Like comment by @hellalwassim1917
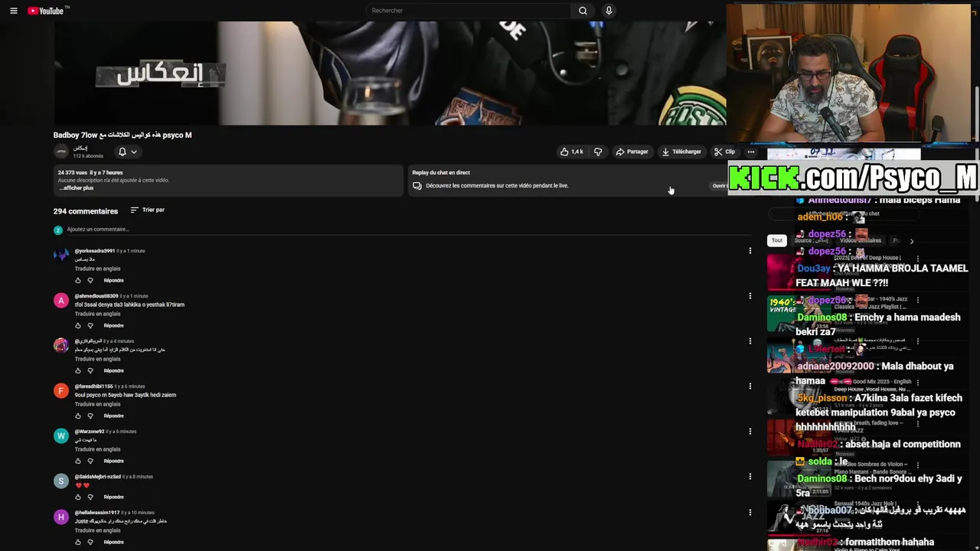The height and width of the screenshot is (551, 980). [78, 542]
